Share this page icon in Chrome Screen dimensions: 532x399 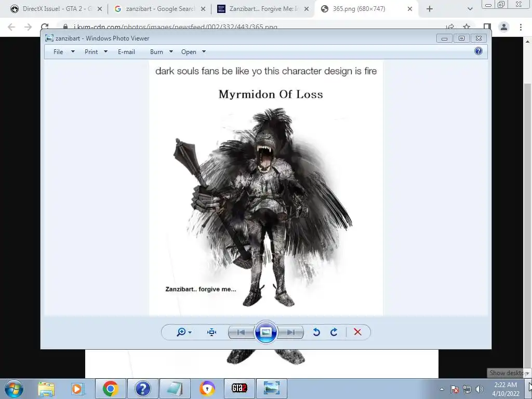[x=450, y=27]
